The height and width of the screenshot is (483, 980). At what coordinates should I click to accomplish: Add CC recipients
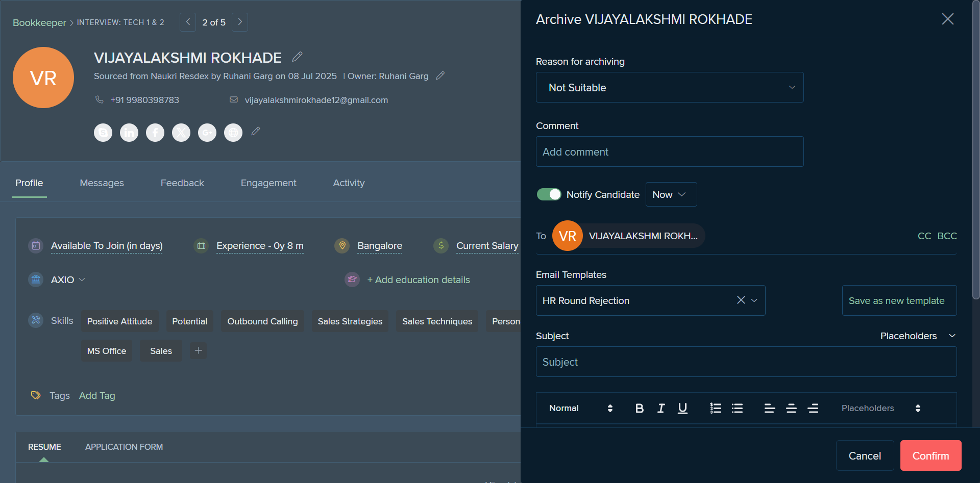pyautogui.click(x=924, y=236)
